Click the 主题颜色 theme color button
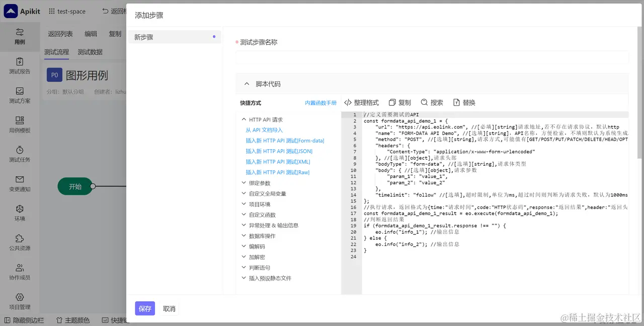This screenshot has width=644, height=326. (x=72, y=320)
